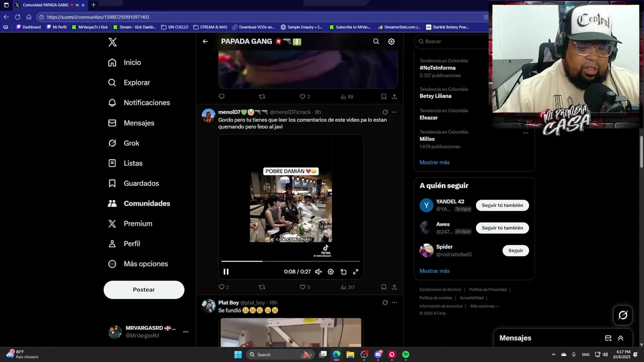Open Grok action on Plat Boy post
Viewport: 644px width, 362px height.
385,303
